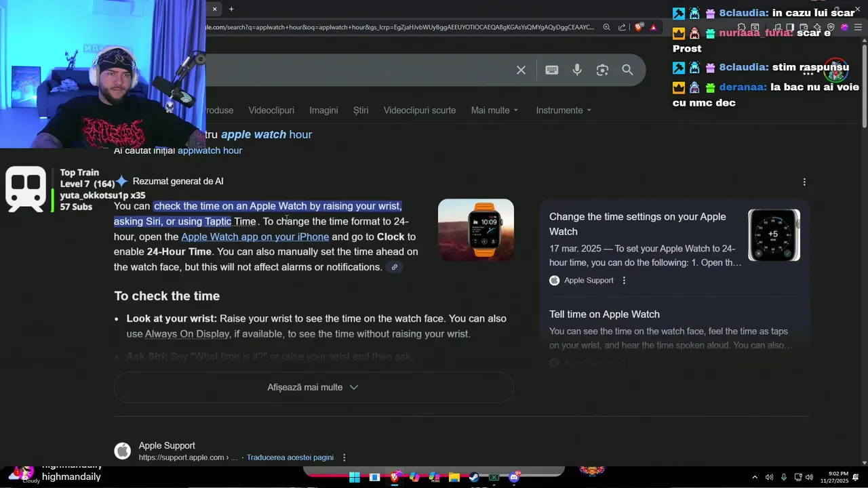Open 'Apple Watch app on your iPhone' link

click(x=255, y=237)
